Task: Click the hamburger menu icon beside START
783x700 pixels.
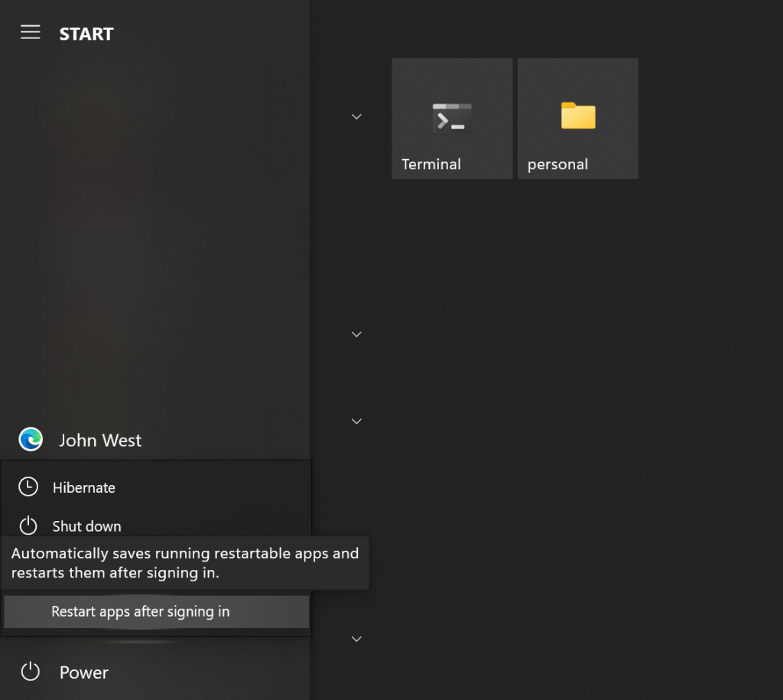Action: (x=31, y=32)
